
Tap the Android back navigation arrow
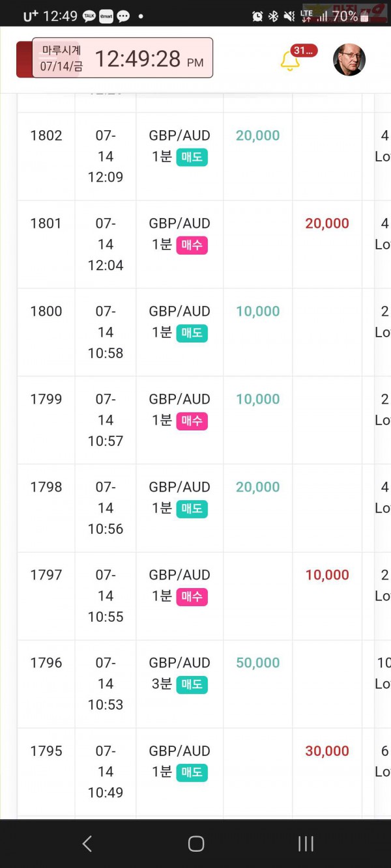[87, 844]
